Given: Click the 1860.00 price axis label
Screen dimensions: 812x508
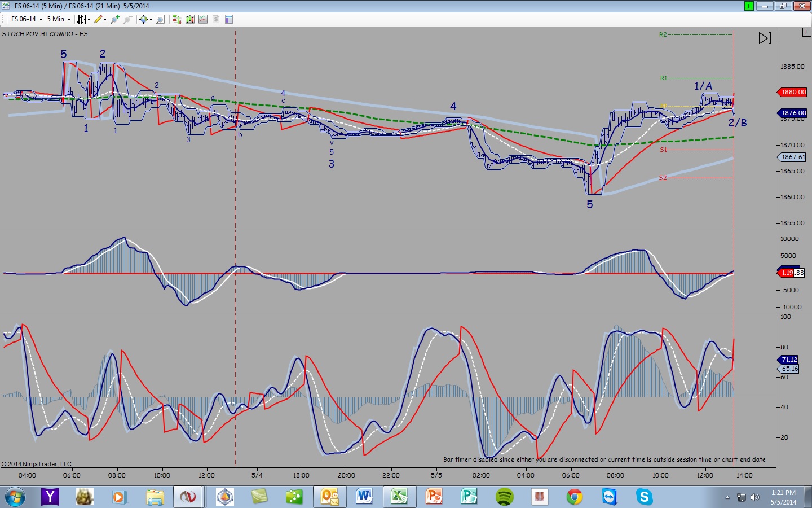Looking at the screenshot, I should 792,197.
